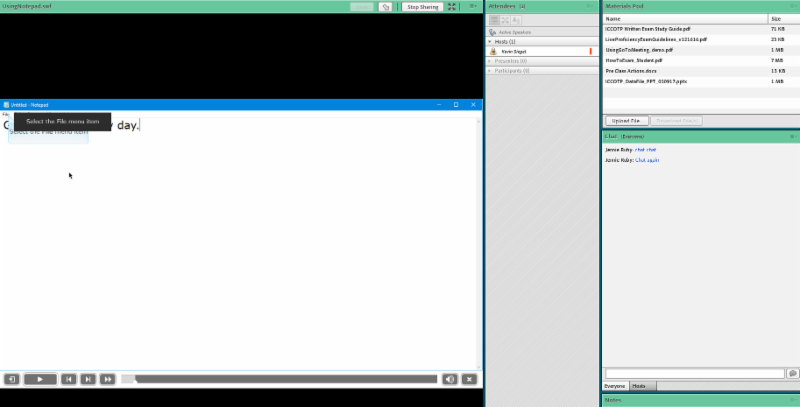800x407 pixels.
Task: Switch to breakout room view icon
Action: 505,20
